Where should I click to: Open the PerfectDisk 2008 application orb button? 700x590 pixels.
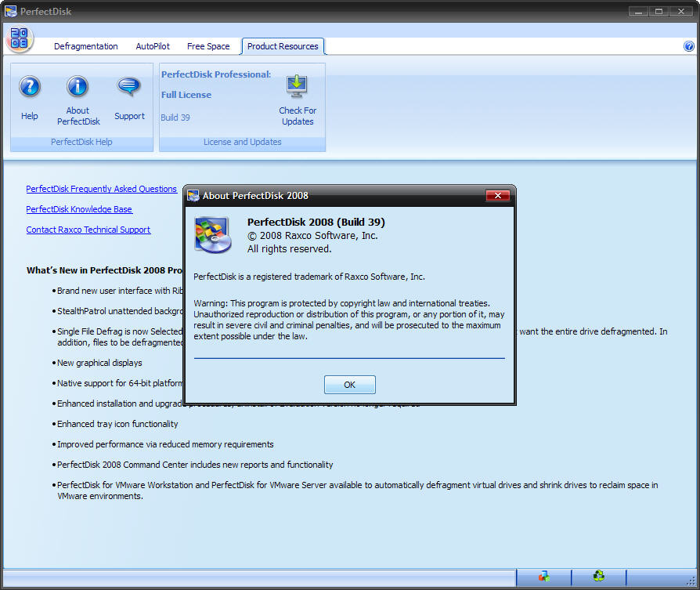[20, 39]
